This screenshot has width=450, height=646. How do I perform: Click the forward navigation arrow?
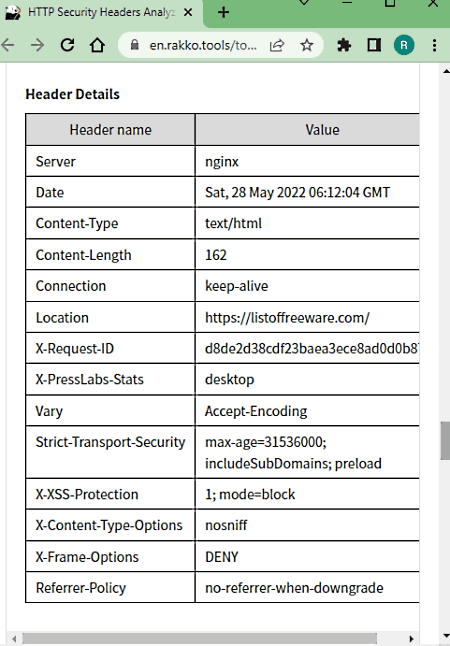click(x=38, y=45)
